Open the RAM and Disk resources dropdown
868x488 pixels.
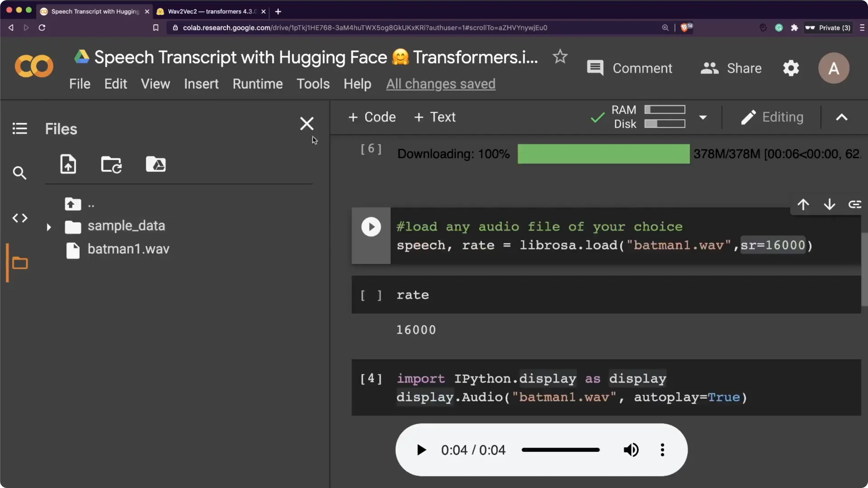point(703,117)
